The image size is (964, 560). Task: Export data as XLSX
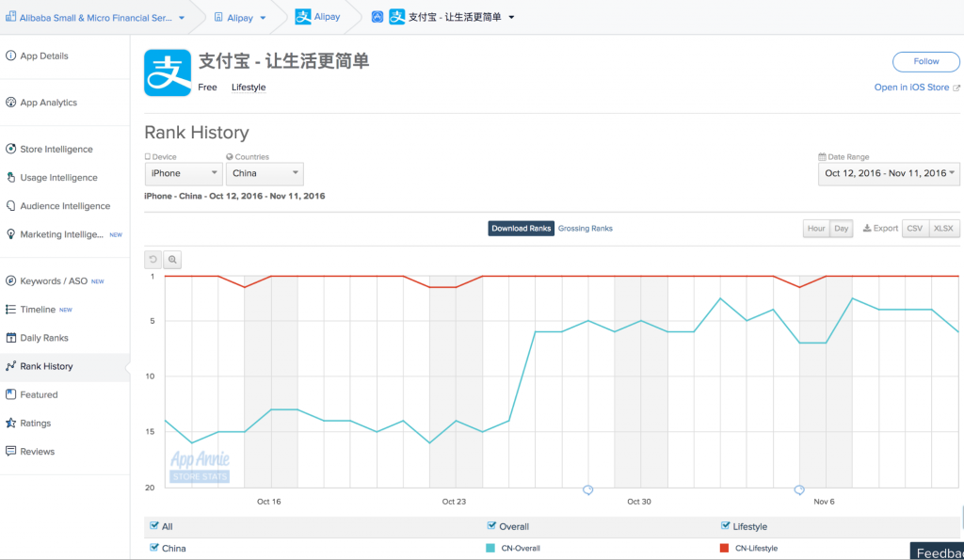pyautogui.click(x=943, y=228)
